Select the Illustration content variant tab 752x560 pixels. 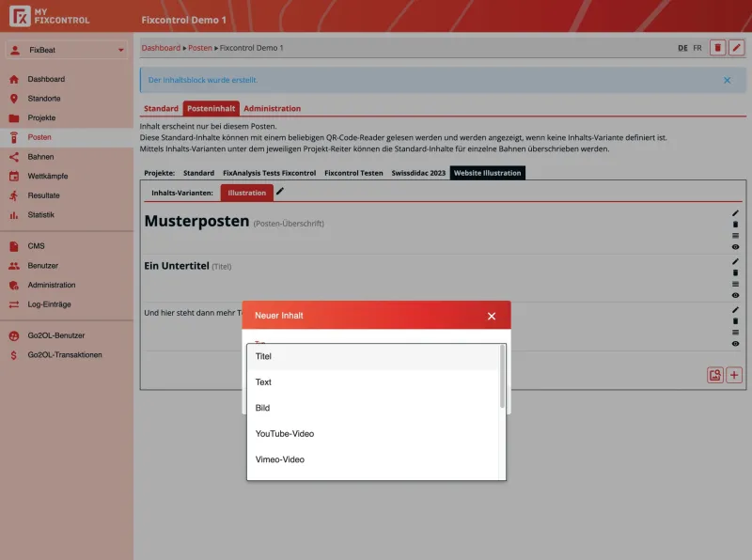tap(246, 193)
